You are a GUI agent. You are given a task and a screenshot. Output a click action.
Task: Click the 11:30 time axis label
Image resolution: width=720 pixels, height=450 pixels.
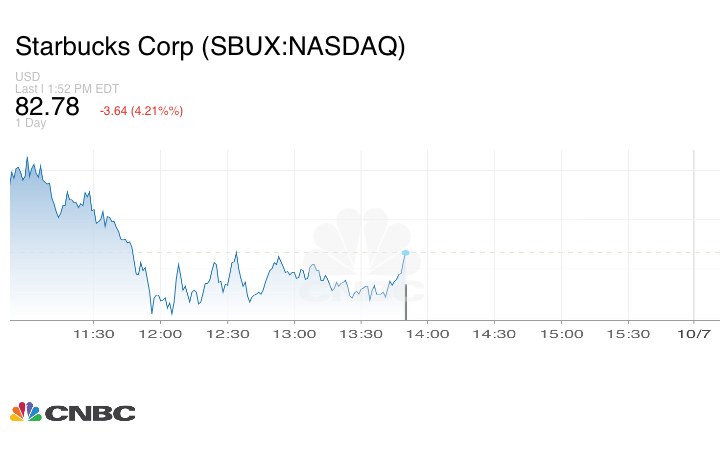(95, 334)
